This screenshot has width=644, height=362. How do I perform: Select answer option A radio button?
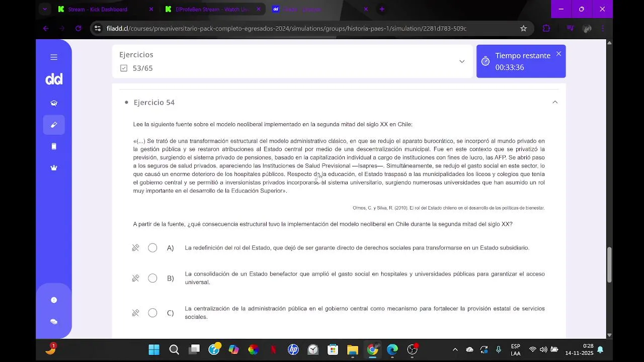coord(152,248)
